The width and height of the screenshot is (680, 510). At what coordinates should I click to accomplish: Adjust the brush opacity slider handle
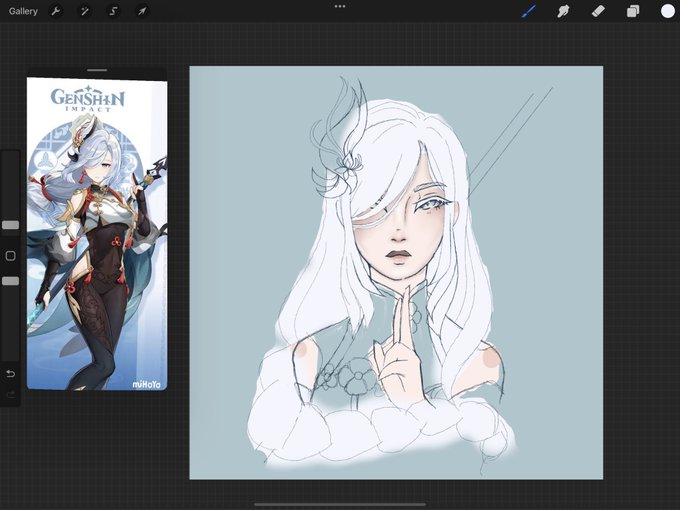(x=10, y=281)
